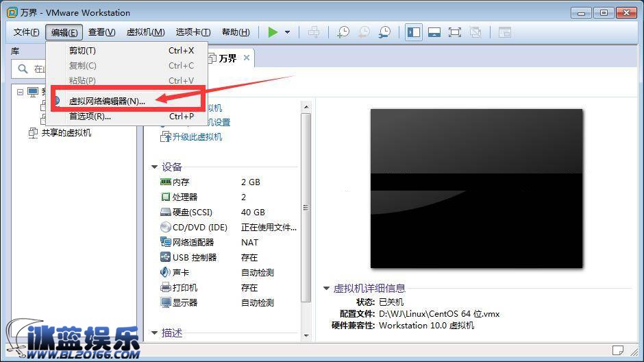Open the 查看(V) menu
This screenshot has height=362, width=644.
[101, 32]
